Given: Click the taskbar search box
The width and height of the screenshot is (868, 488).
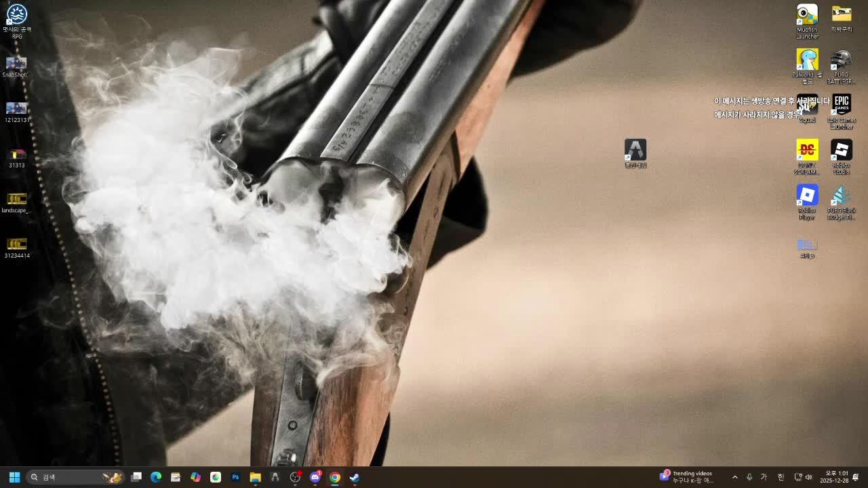Looking at the screenshot, I should [75, 477].
